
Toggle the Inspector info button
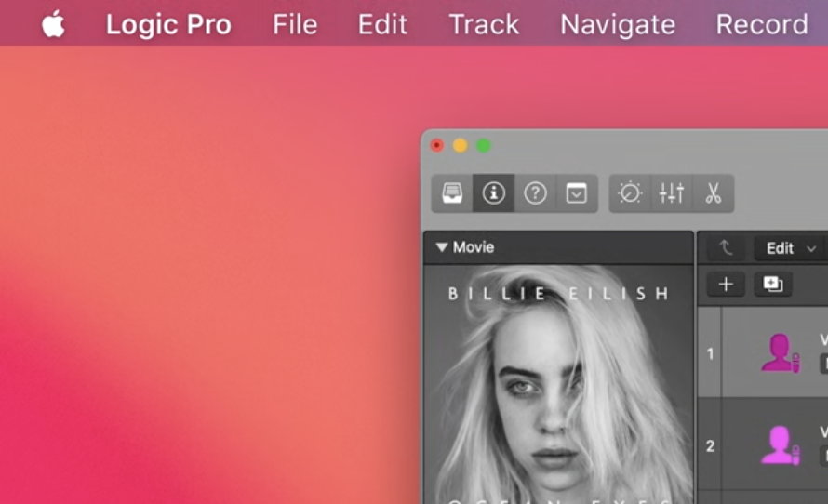point(493,193)
